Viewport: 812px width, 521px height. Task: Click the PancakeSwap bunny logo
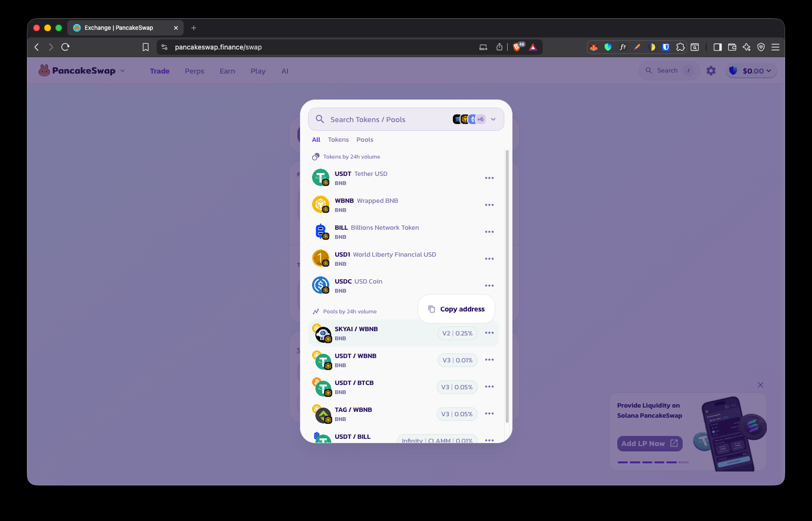[44, 71]
